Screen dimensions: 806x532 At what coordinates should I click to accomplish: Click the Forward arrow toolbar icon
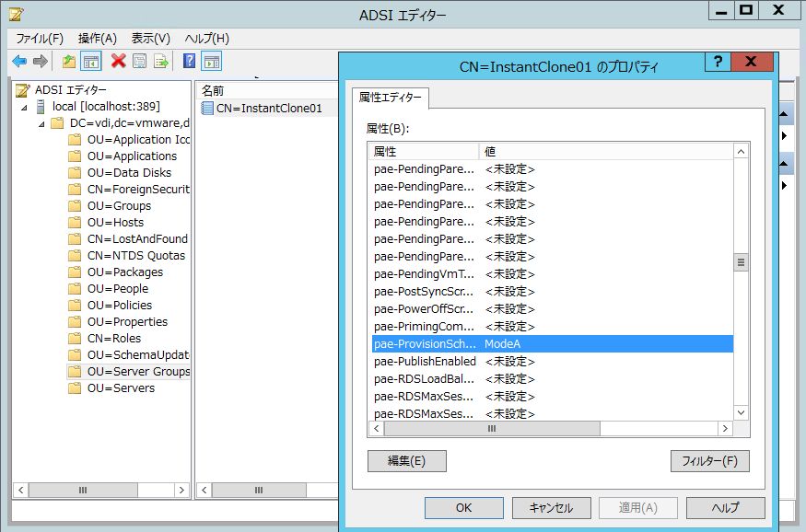41,62
